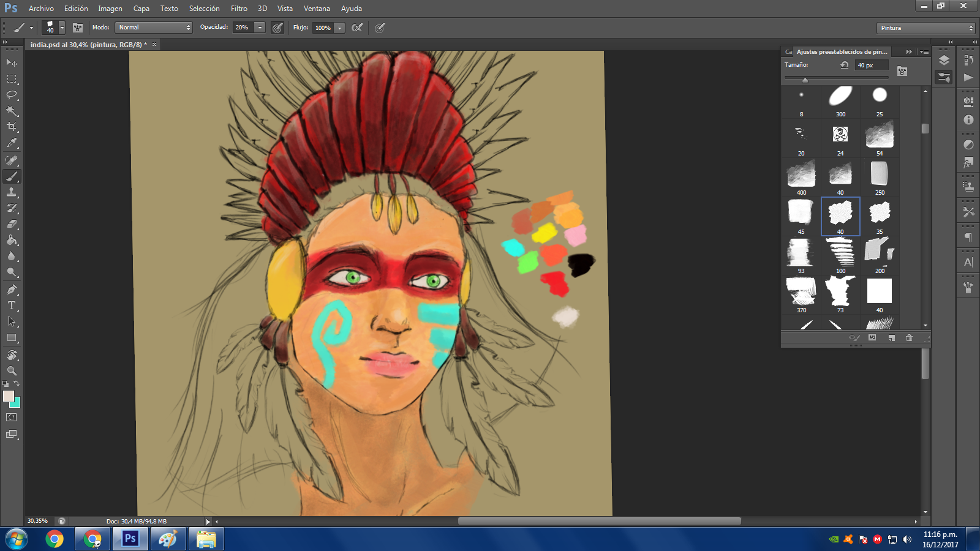Open the Ventana menu
980x551 pixels.
pyautogui.click(x=317, y=9)
